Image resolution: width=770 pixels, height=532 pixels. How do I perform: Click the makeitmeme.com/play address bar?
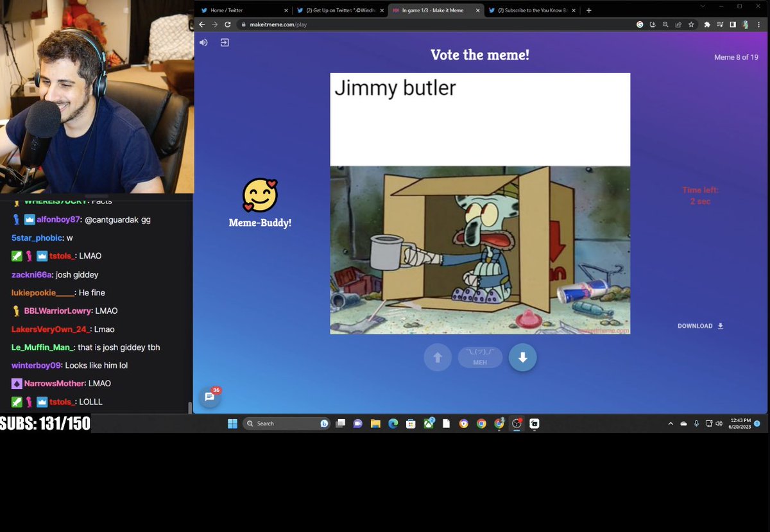click(436, 24)
